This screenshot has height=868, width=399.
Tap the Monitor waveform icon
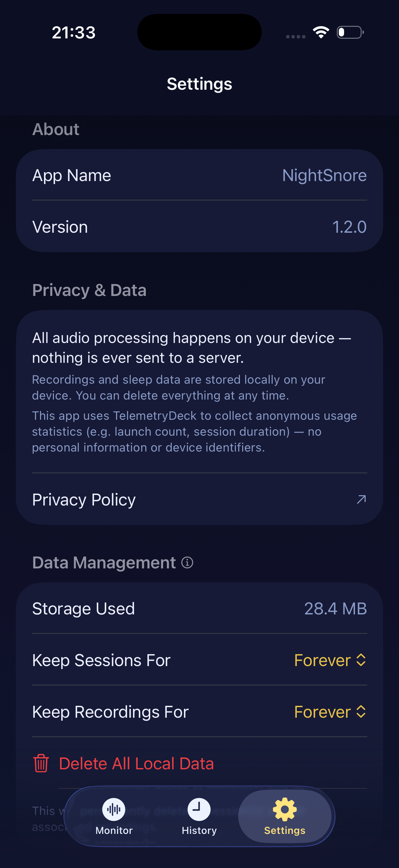(114, 809)
